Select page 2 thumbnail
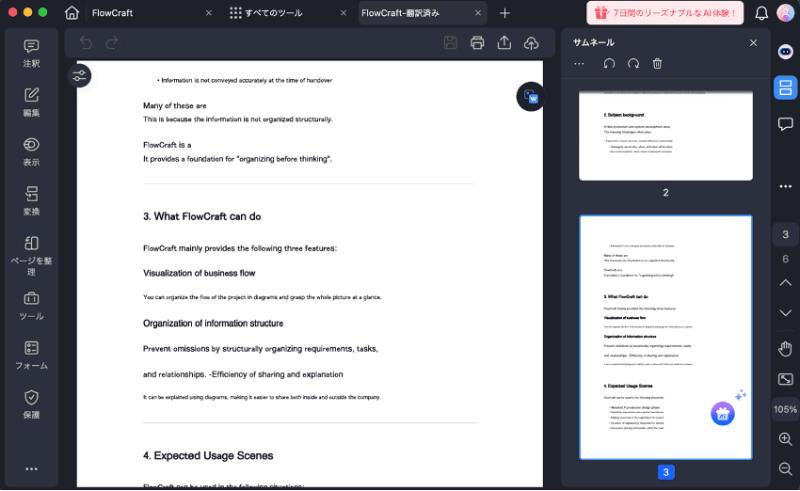The width and height of the screenshot is (800, 491). tap(665, 135)
